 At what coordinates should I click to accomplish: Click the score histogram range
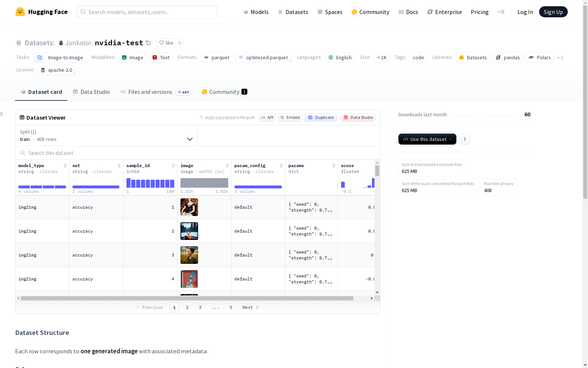(x=358, y=183)
